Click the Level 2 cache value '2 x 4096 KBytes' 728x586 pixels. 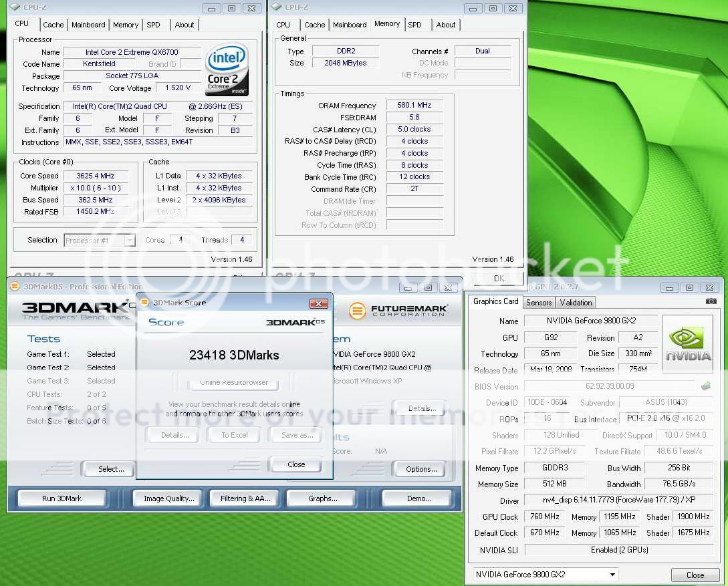[219, 200]
